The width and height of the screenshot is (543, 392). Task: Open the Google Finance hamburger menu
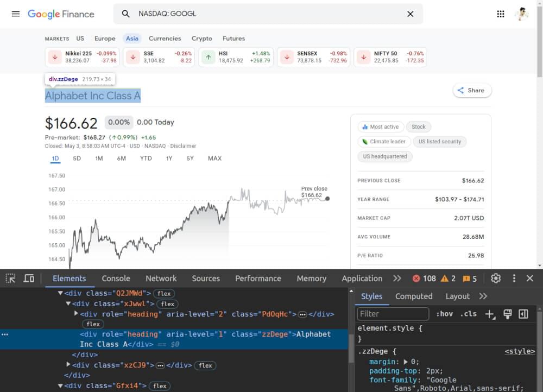coord(15,14)
